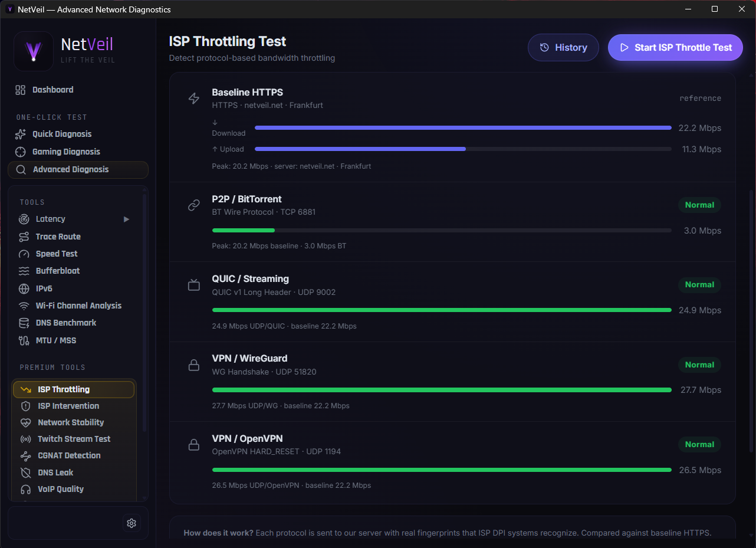This screenshot has height=548, width=756.
Task: Click the "3.0 Mbps" BitTorrent value
Action: click(702, 231)
